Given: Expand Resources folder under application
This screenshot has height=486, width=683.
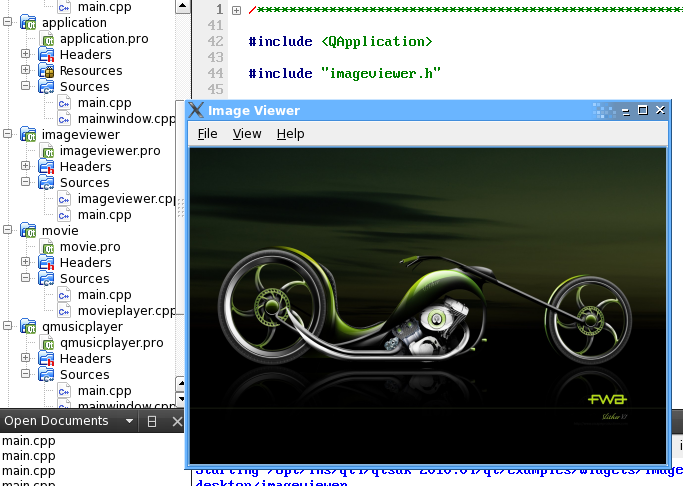Looking at the screenshot, I should point(25,70).
